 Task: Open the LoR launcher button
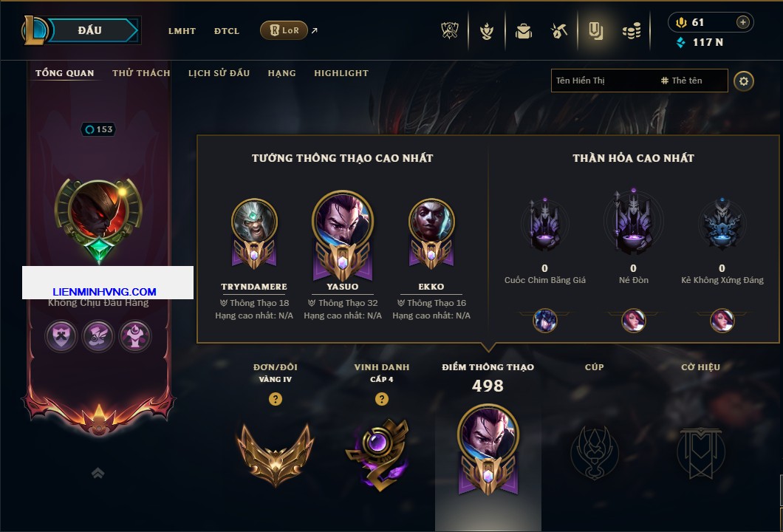pos(284,30)
